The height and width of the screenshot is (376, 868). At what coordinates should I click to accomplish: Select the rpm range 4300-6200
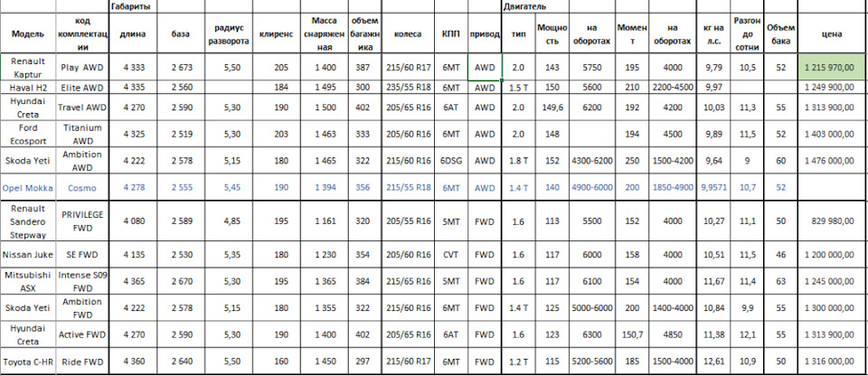tap(591, 161)
